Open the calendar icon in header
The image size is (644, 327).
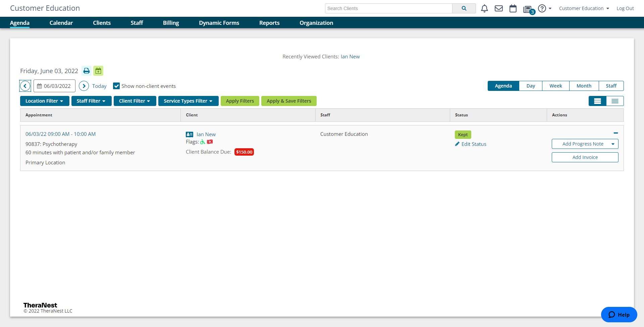(x=513, y=8)
